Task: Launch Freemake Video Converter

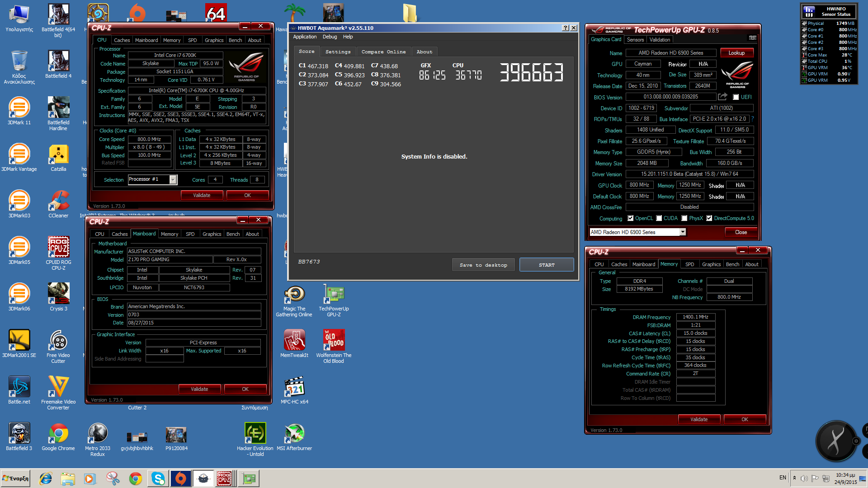Action: (x=58, y=393)
